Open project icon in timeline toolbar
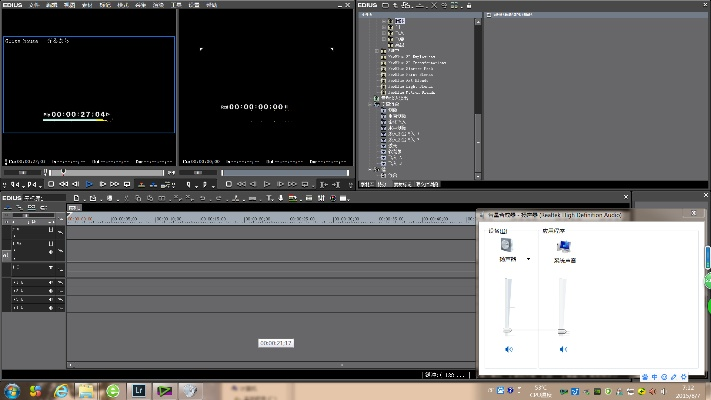The height and width of the screenshot is (400, 711). click(x=93, y=198)
